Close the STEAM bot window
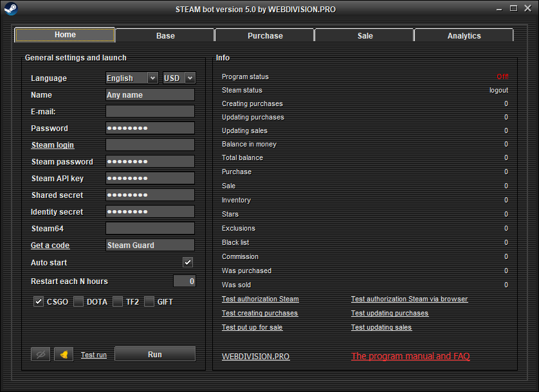 tap(527, 8)
